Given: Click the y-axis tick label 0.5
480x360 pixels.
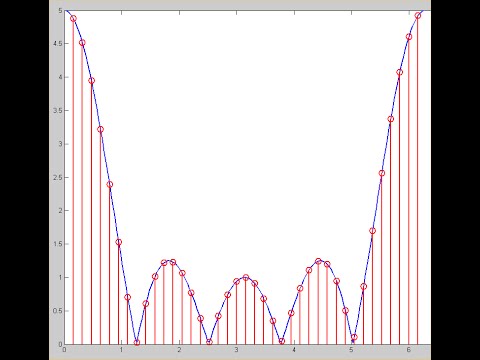Looking at the screenshot, I should pyautogui.click(x=58, y=311).
